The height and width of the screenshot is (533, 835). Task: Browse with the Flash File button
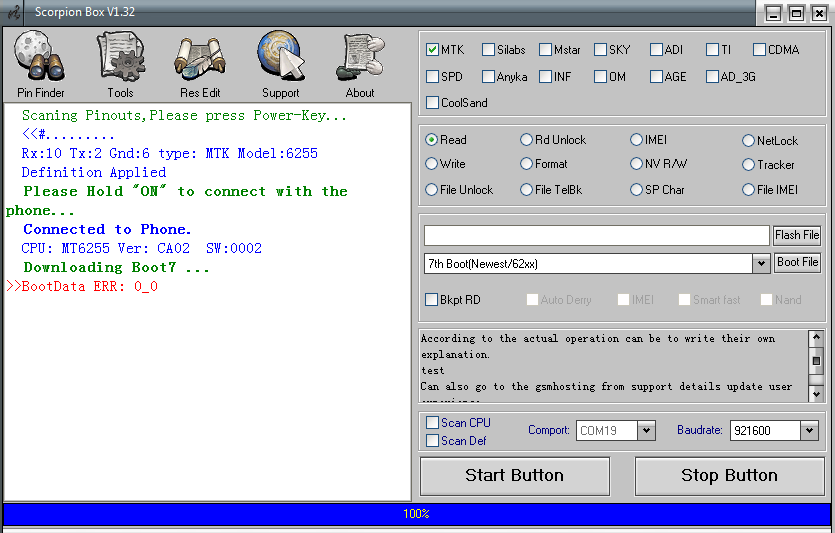pos(797,235)
